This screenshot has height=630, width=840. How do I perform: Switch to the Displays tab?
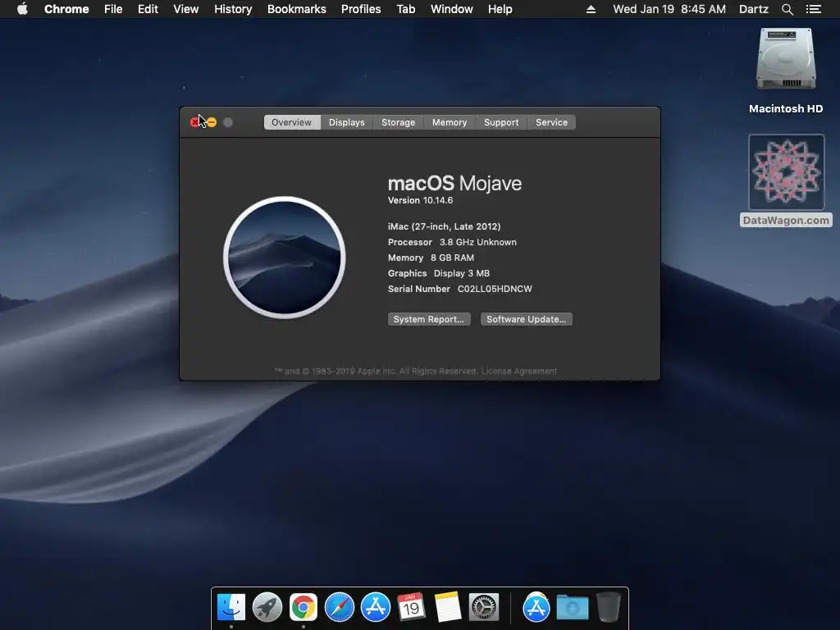[x=347, y=122]
